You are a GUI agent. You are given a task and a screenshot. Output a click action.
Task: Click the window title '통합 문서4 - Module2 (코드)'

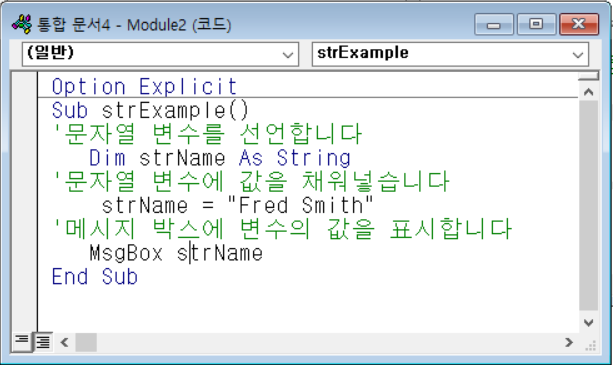134,25
